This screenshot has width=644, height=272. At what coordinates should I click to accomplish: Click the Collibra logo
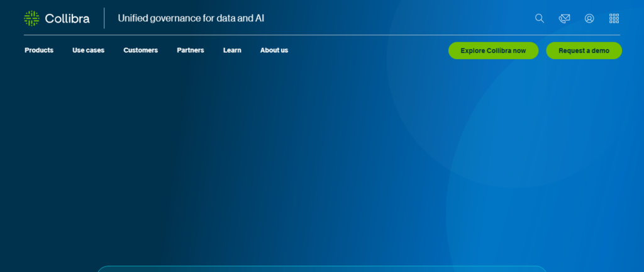[57, 18]
